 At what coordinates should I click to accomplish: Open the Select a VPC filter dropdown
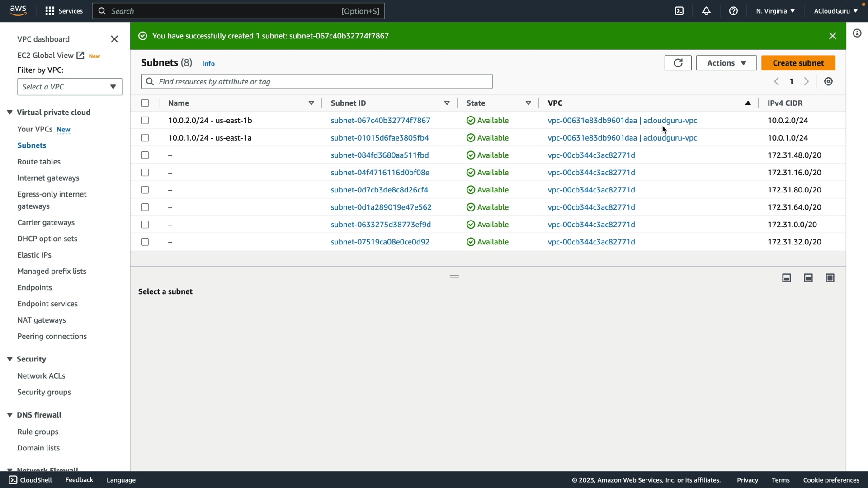pos(70,87)
